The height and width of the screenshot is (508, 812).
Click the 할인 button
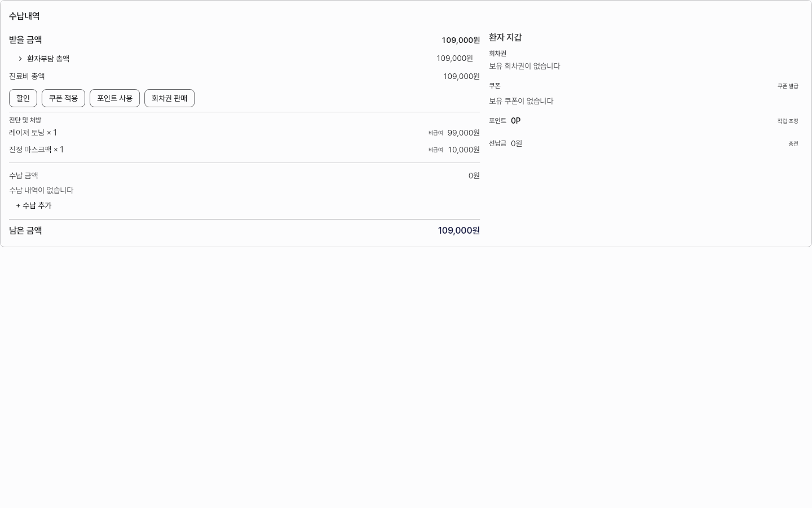coord(23,98)
